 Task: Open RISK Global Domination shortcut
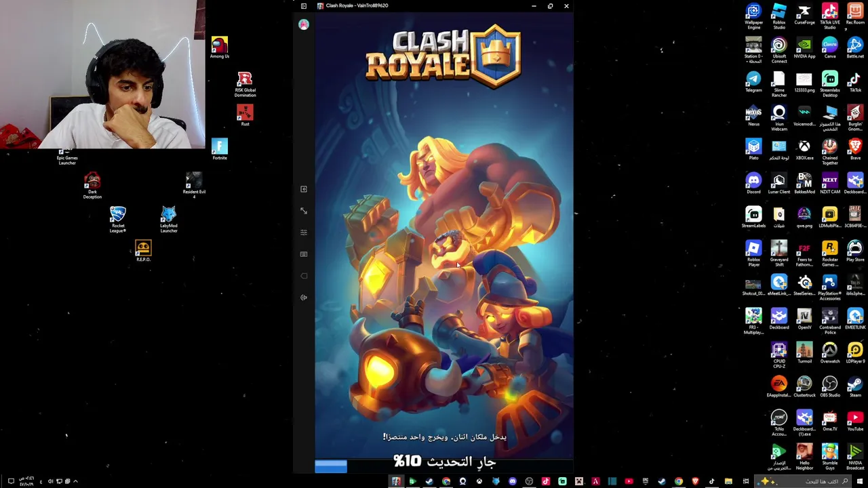[x=245, y=85]
